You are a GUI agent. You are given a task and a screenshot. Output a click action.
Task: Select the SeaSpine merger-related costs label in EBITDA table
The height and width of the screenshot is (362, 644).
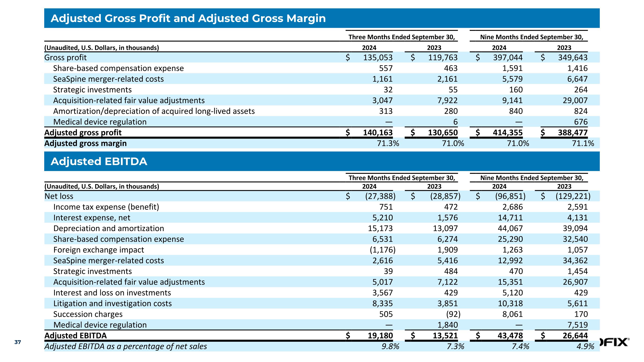(x=108, y=261)
